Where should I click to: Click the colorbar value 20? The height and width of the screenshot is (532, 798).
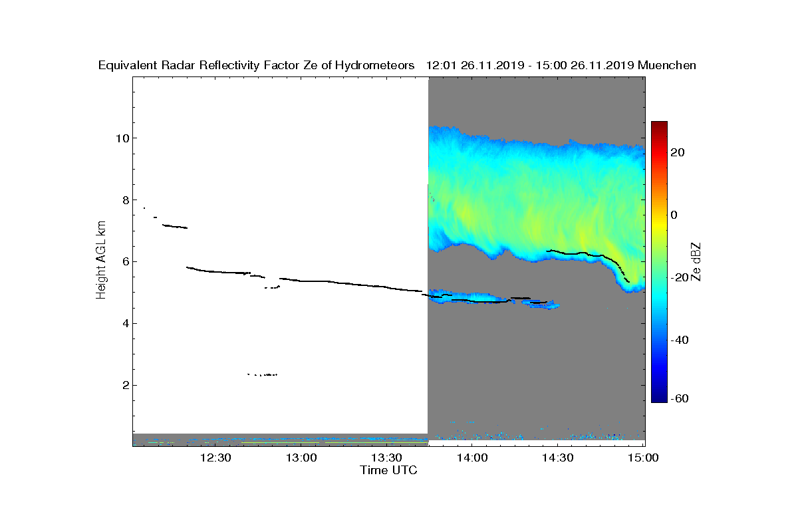678,152
